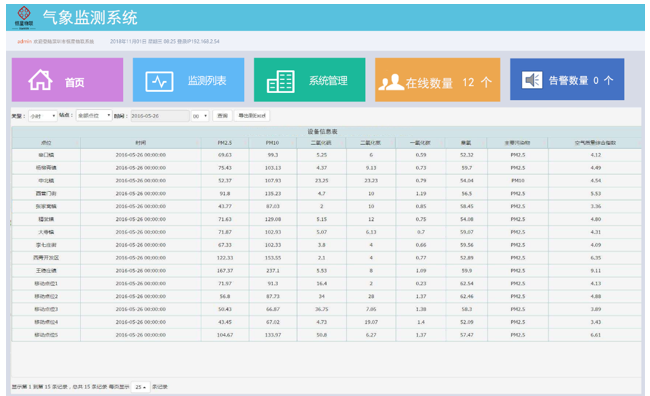Click the 一氧化碳 value 0.59

[x=420, y=155]
